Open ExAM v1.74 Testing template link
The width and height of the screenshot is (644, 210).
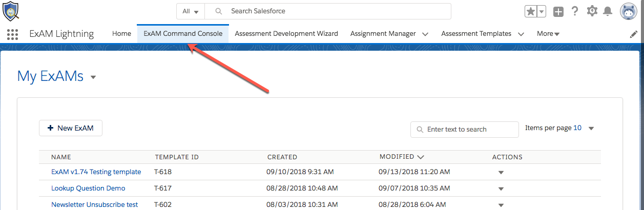tap(96, 172)
